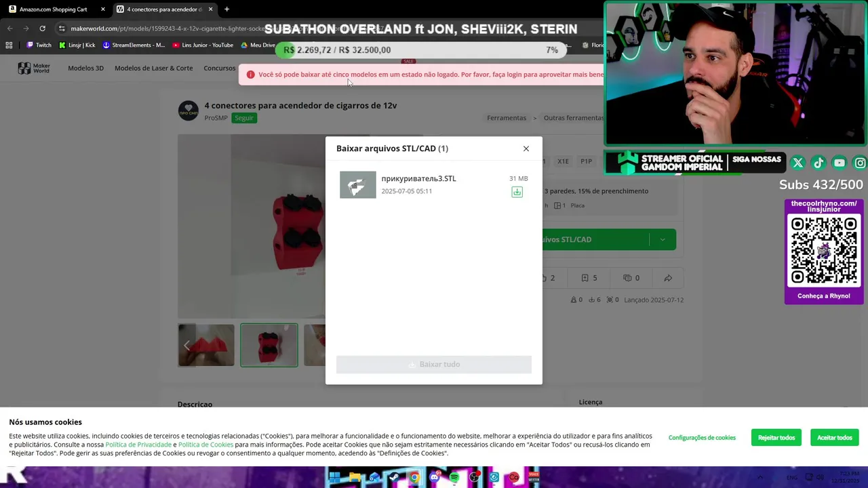Open the прикуриватель3.STL file thumbnail
Viewport: 868px width, 488px height.
pyautogui.click(x=358, y=184)
